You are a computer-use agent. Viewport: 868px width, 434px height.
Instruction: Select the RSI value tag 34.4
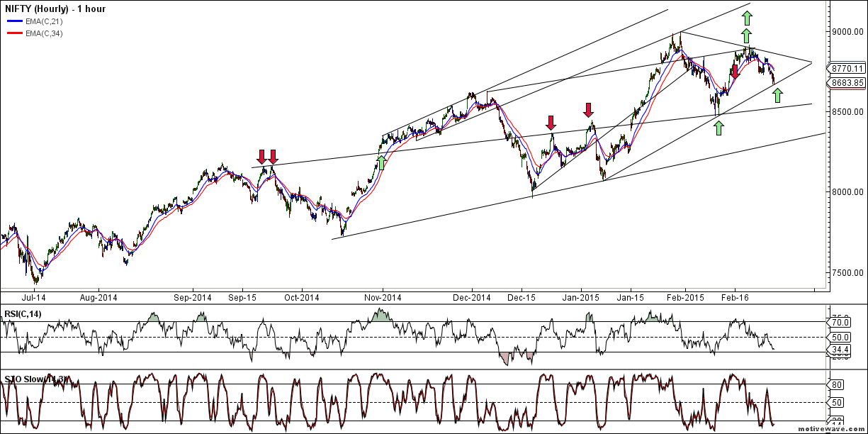point(840,350)
